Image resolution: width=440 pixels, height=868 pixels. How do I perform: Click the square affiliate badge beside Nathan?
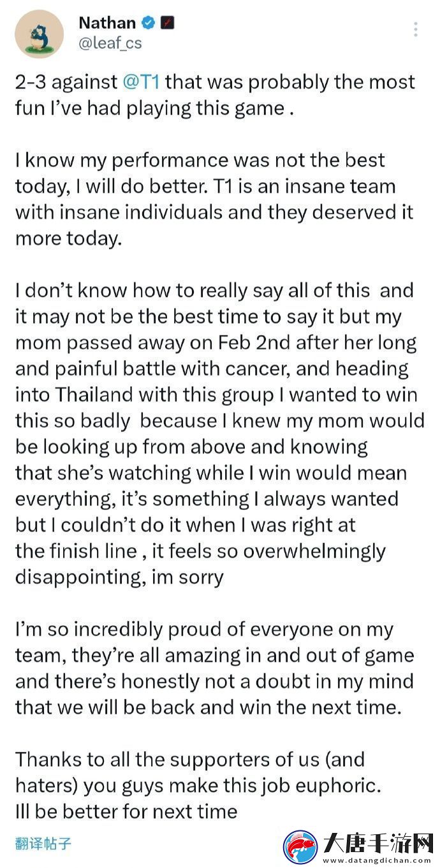tap(168, 24)
